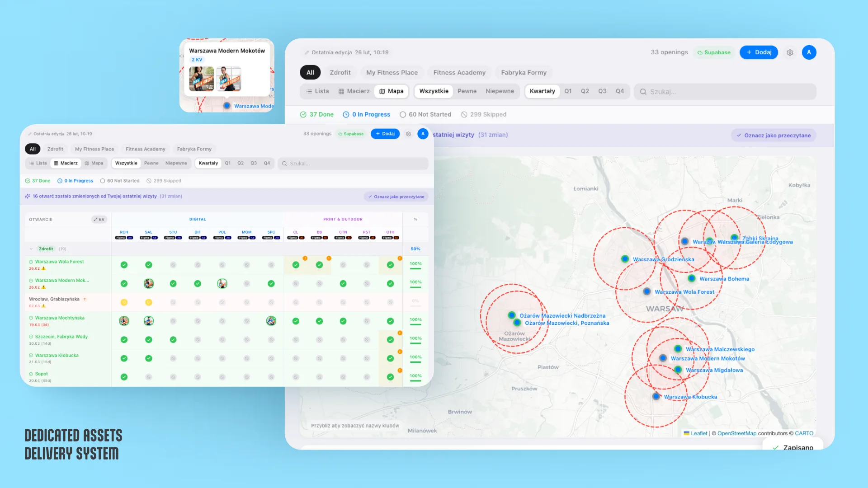Click the expand KV button in OTWARCIE header
Screen dimensions: 868x488
point(99,220)
